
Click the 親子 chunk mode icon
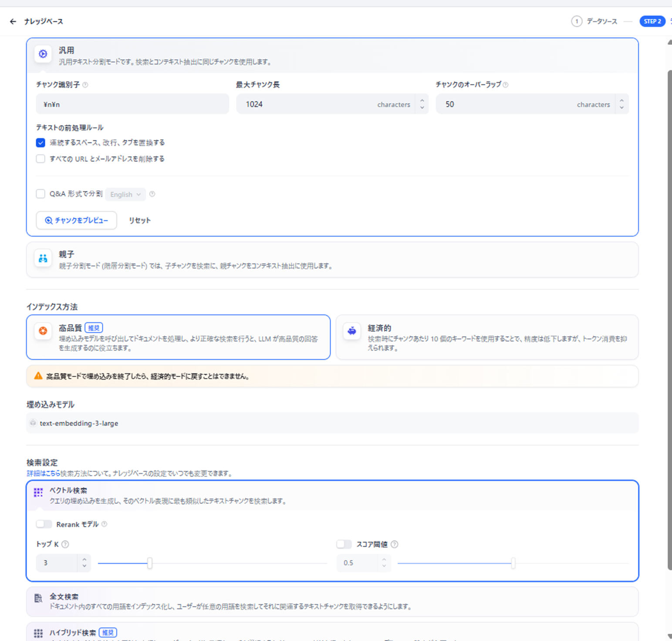(x=43, y=258)
